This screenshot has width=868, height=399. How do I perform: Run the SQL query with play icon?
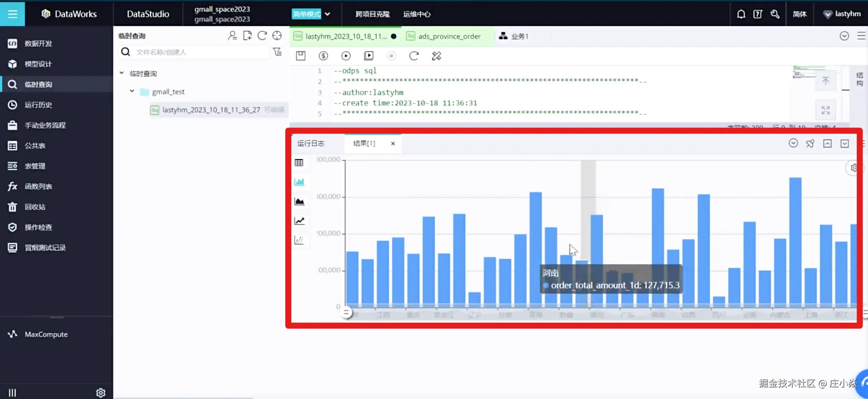tap(346, 56)
